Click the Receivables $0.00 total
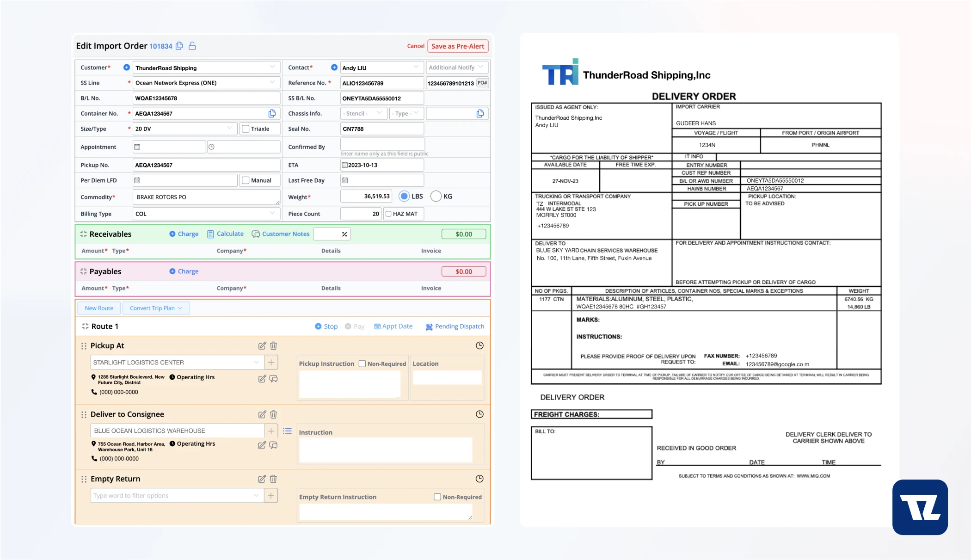The width and height of the screenshot is (971, 560). coord(464,234)
